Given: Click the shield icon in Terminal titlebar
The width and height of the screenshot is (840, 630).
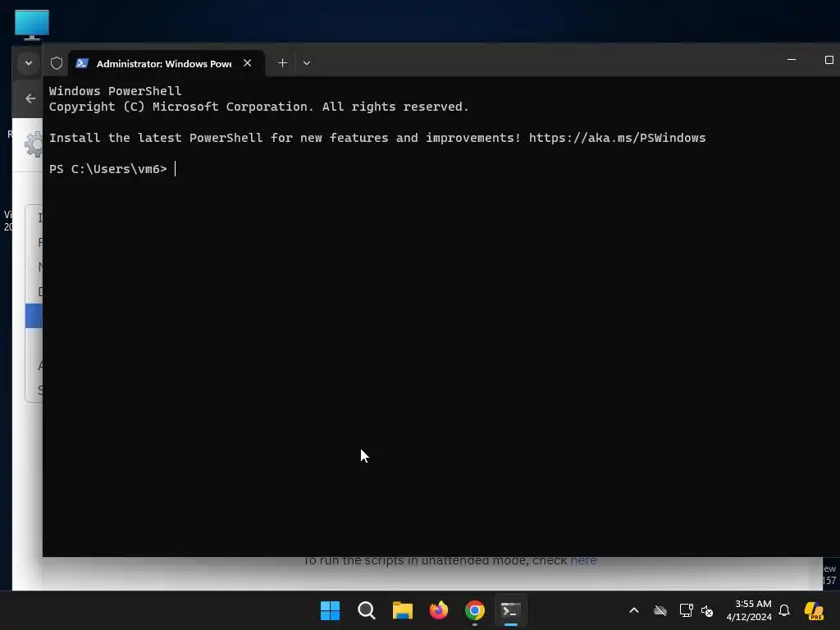Looking at the screenshot, I should click(x=57, y=63).
